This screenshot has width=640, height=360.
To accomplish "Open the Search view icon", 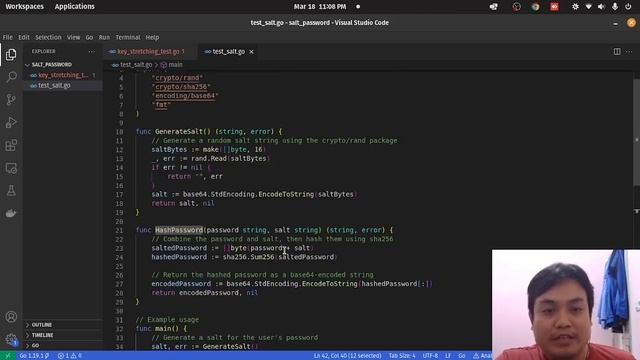I will tap(11, 77).
